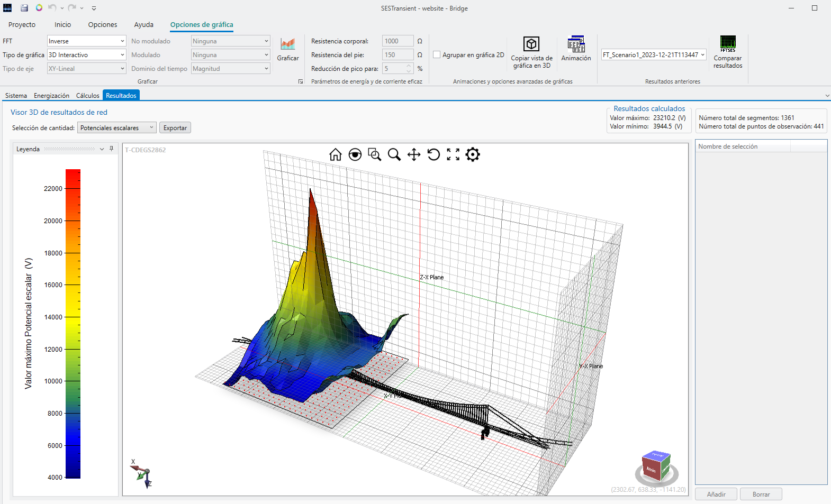The height and width of the screenshot is (504, 831).
Task: Click the Exportar button
Action: pyautogui.click(x=175, y=127)
